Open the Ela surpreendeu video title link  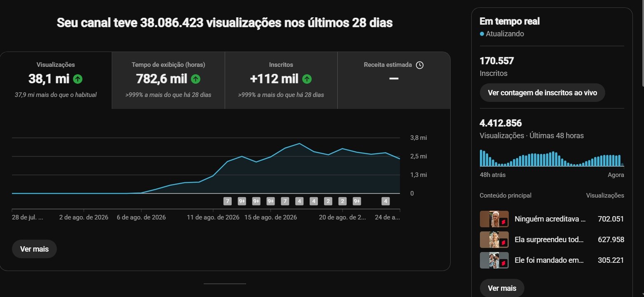coord(550,240)
